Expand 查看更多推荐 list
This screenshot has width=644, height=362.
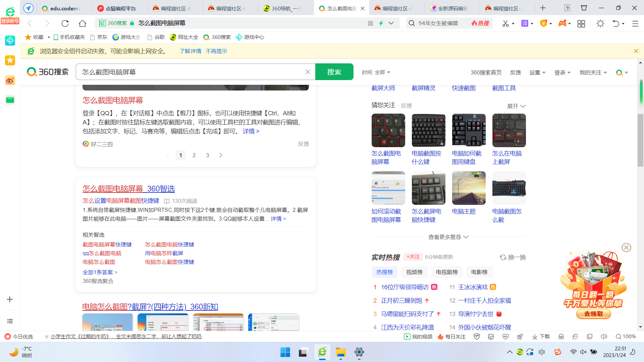(x=448, y=237)
